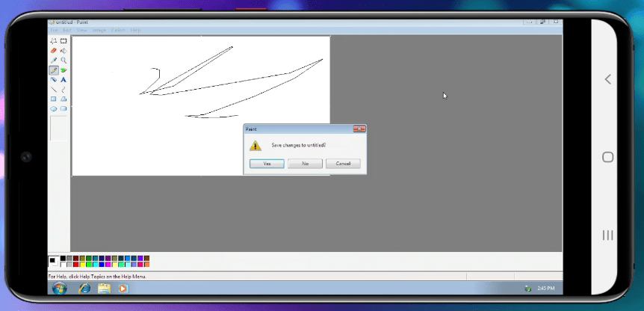The width and height of the screenshot is (644, 311).
Task: Click the current foreground/background color box
Action: click(53, 262)
